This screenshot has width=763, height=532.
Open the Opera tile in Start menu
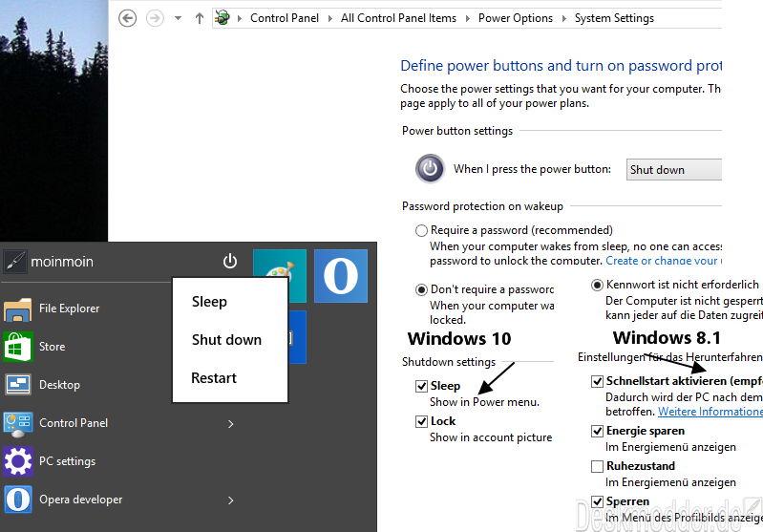tap(341, 276)
